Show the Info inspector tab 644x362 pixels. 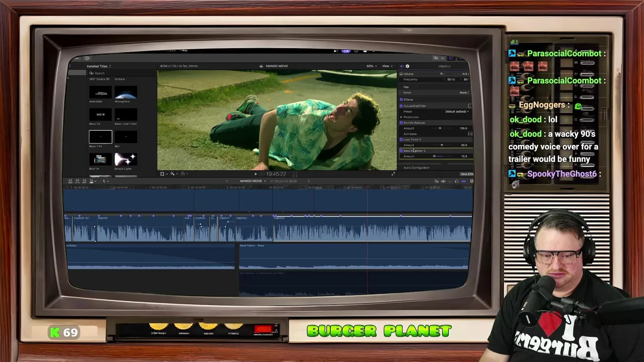coord(408,66)
